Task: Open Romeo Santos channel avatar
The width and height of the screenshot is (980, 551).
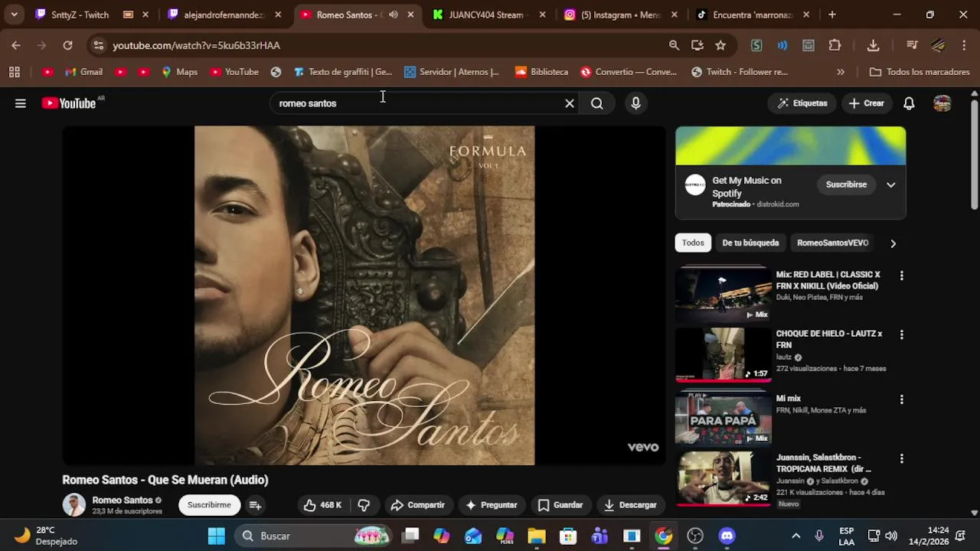Action: [x=74, y=505]
